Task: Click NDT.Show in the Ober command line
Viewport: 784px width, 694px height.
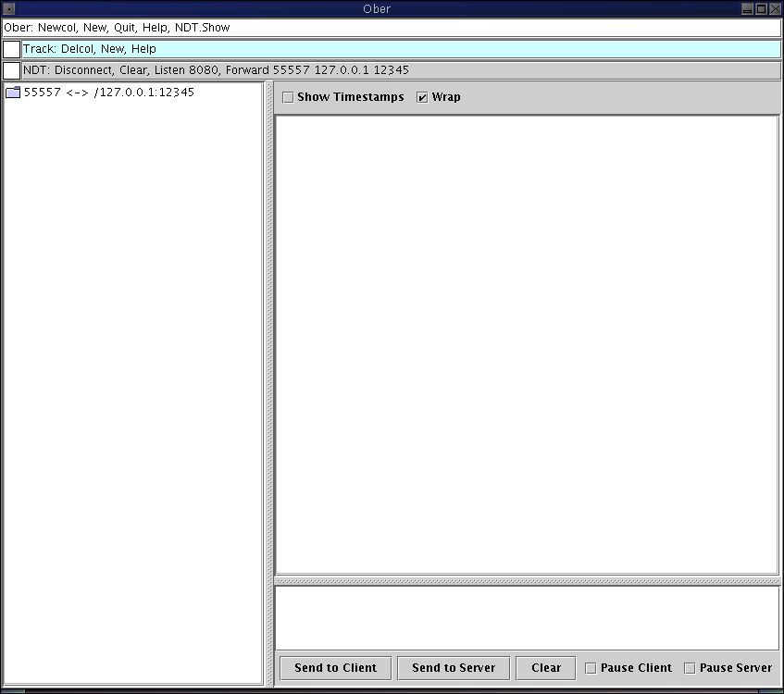Action: [202, 28]
